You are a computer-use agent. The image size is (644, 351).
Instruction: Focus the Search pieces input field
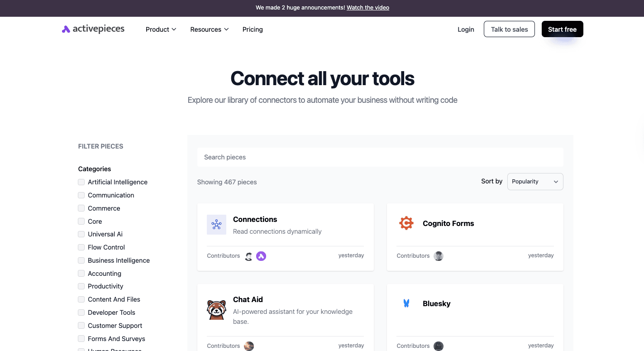coord(380,157)
